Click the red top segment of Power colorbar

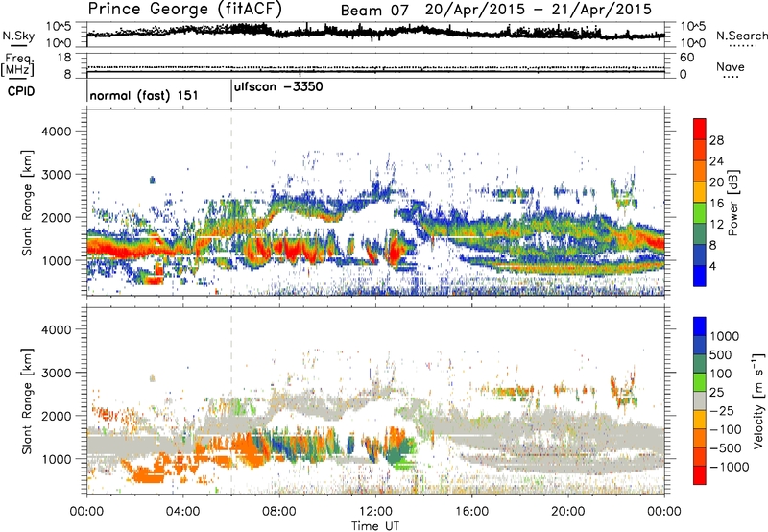click(700, 130)
